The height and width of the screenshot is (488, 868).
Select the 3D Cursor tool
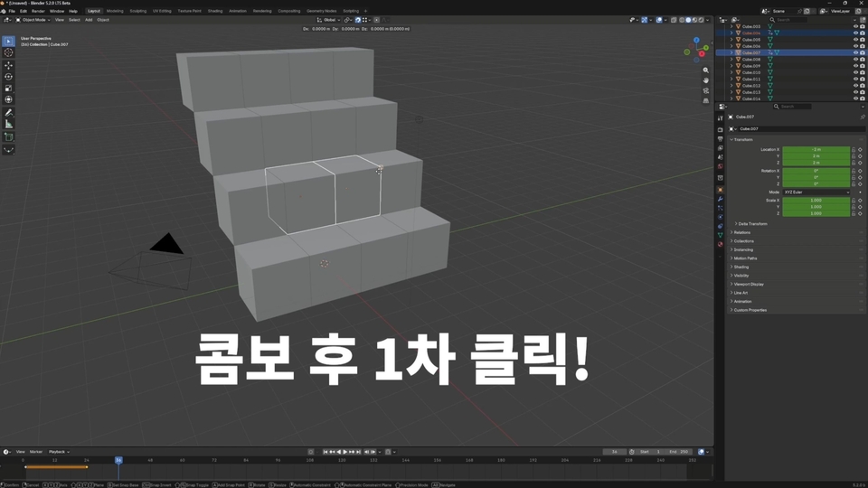(x=8, y=52)
